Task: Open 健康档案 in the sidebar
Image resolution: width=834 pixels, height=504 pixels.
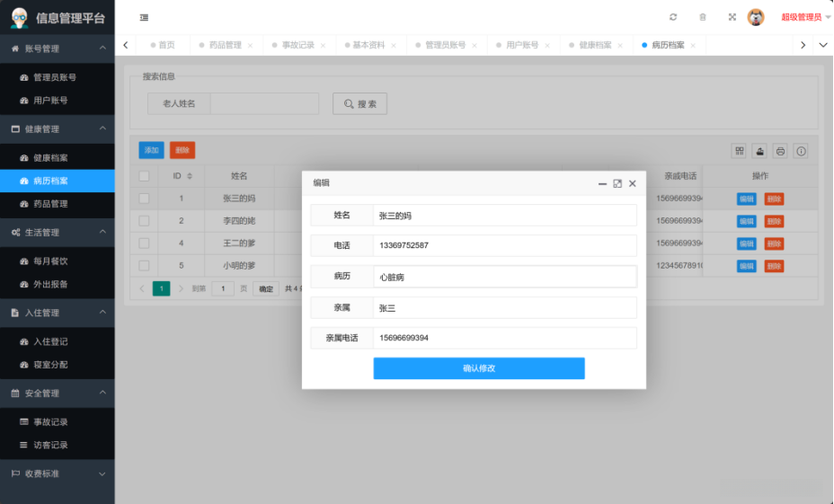Action: point(57,158)
